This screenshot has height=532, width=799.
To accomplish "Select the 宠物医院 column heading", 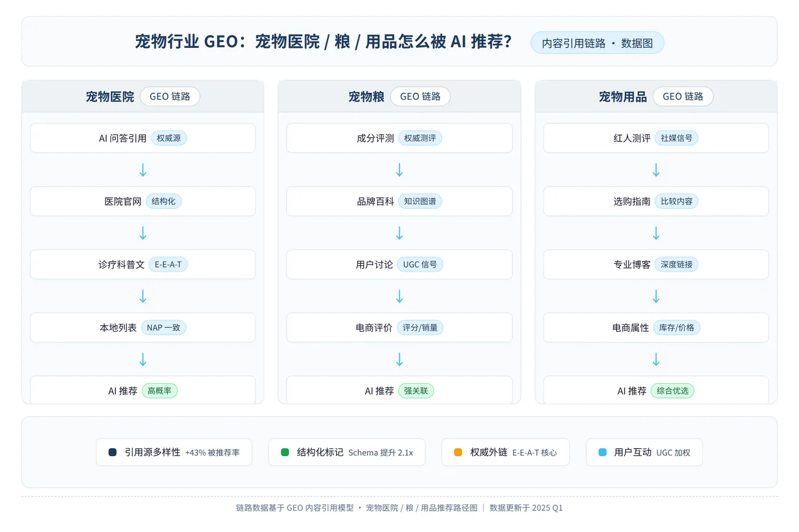I will click(x=110, y=96).
